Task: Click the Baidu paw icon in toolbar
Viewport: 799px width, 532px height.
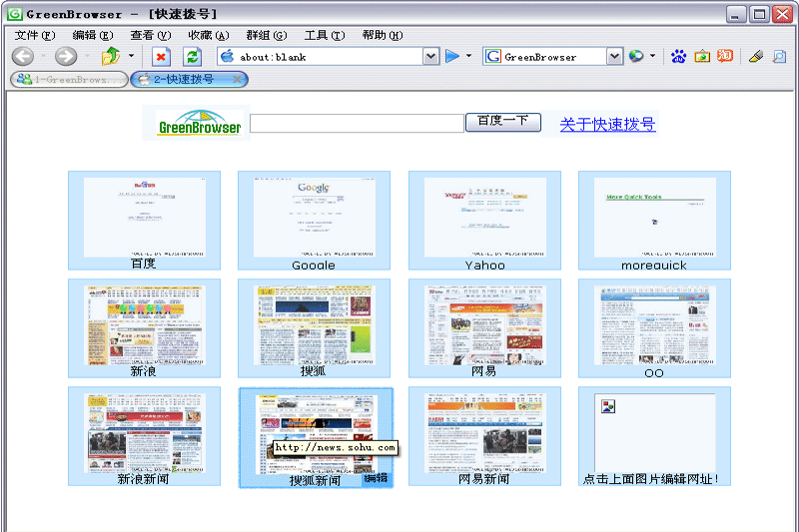Action: click(679, 57)
